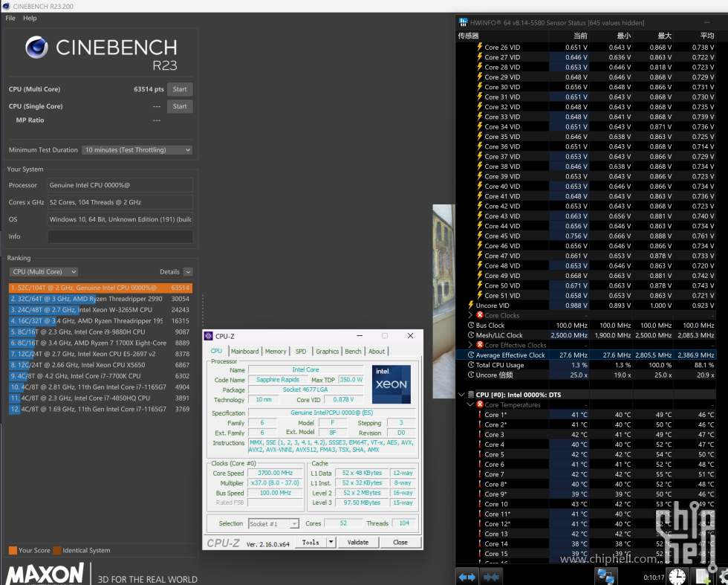The image size is (728, 585).
Task: Click the chip icon beside CPU [#0] DTS
Action: click(x=471, y=395)
